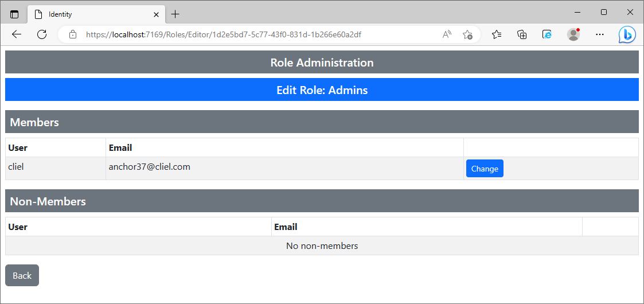Image resolution: width=644 pixels, height=304 pixels.
Task: Refresh the page with the reload icon
Action: 41,34
